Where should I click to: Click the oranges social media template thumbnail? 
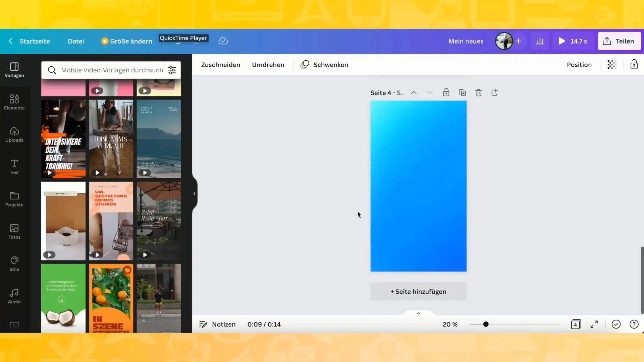coord(111,298)
